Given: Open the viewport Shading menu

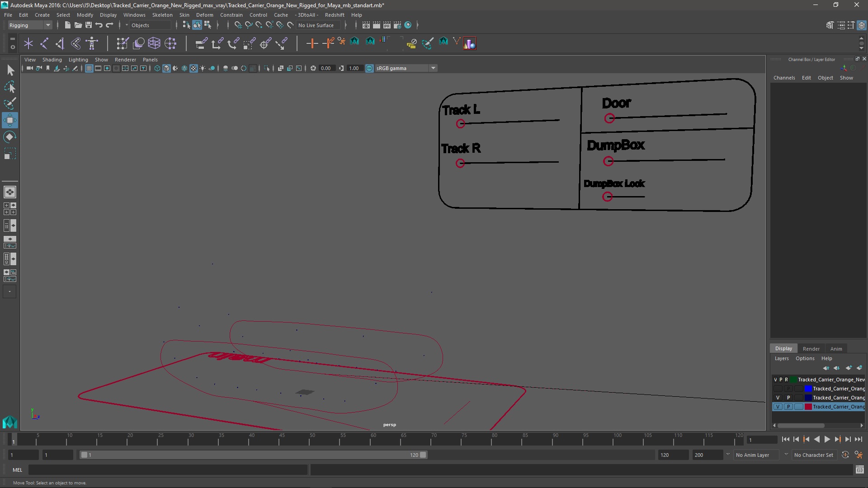Looking at the screenshot, I should [x=52, y=60].
